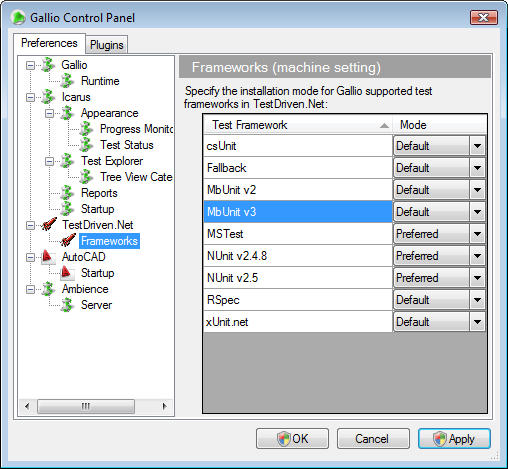Screen dimensions: 508x469
Task: Click the TestDriven.Net rocket icon
Action: pos(49,224)
